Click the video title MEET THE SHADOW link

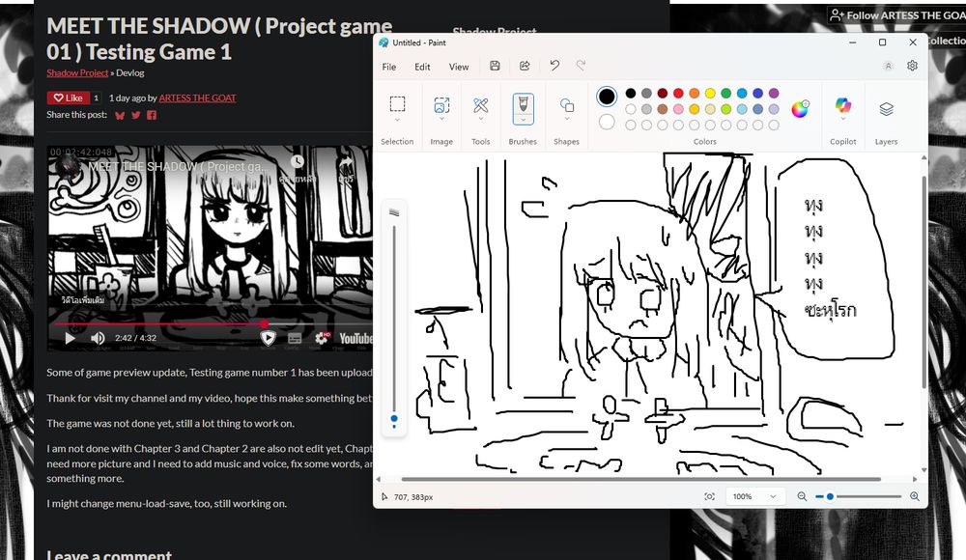(179, 167)
